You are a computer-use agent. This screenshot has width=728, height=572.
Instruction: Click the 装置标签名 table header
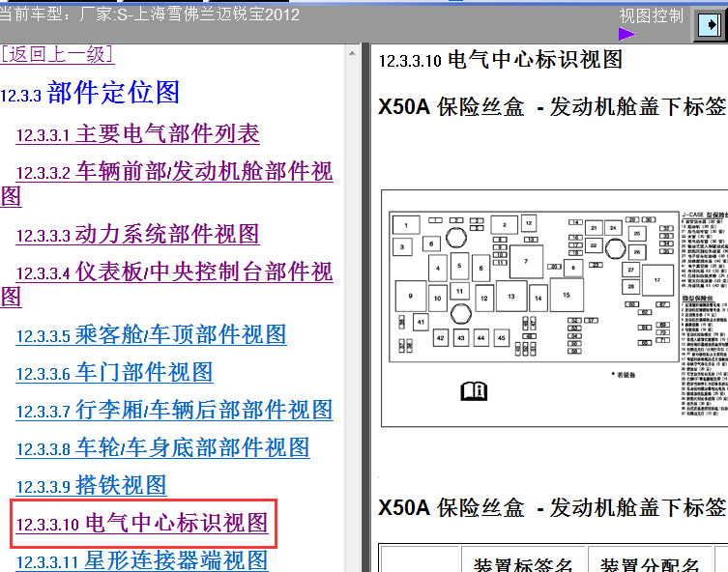pos(523,564)
